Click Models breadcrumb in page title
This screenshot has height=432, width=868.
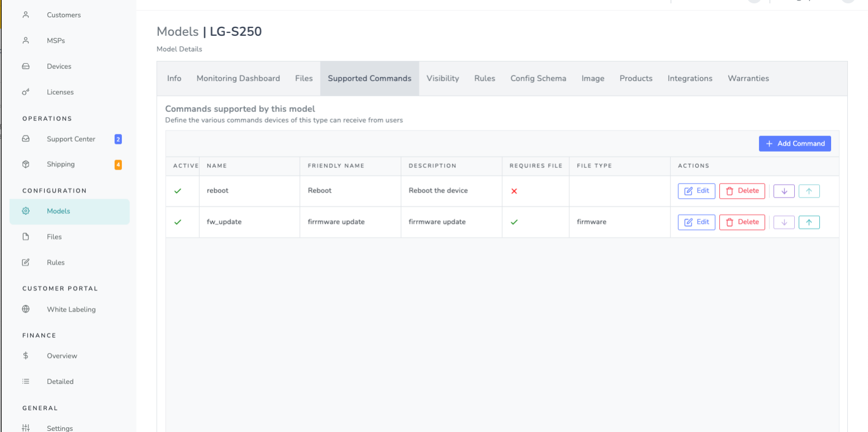click(177, 31)
